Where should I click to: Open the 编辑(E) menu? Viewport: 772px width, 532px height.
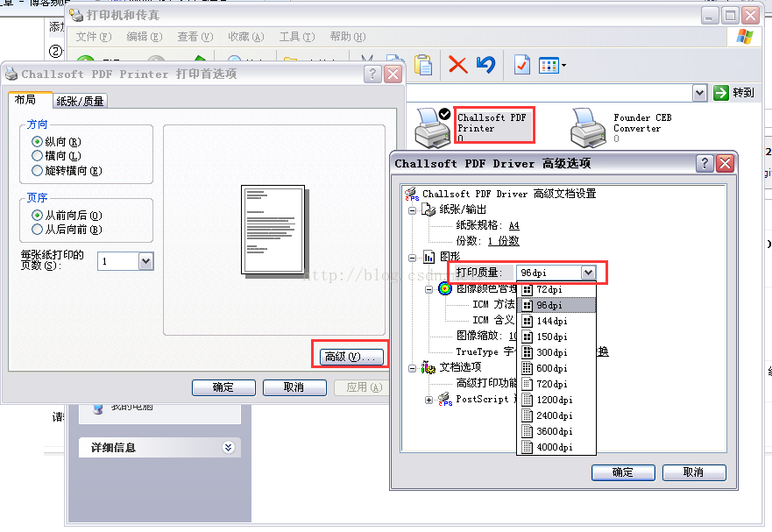[x=145, y=37]
